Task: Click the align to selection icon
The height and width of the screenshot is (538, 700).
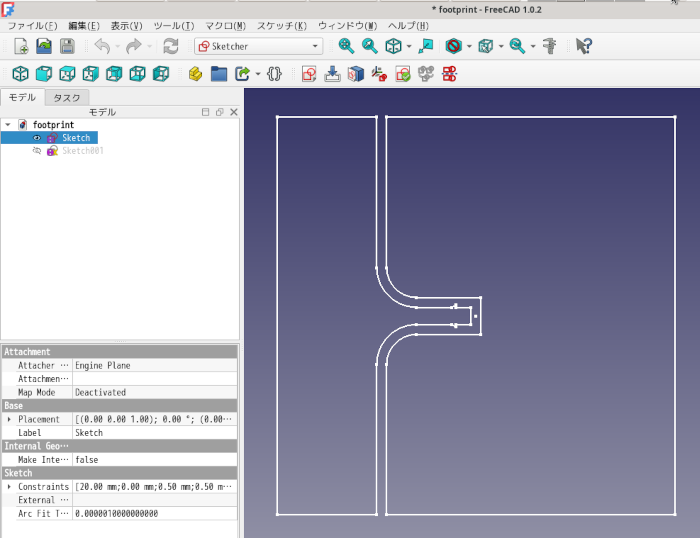Action: [425, 46]
